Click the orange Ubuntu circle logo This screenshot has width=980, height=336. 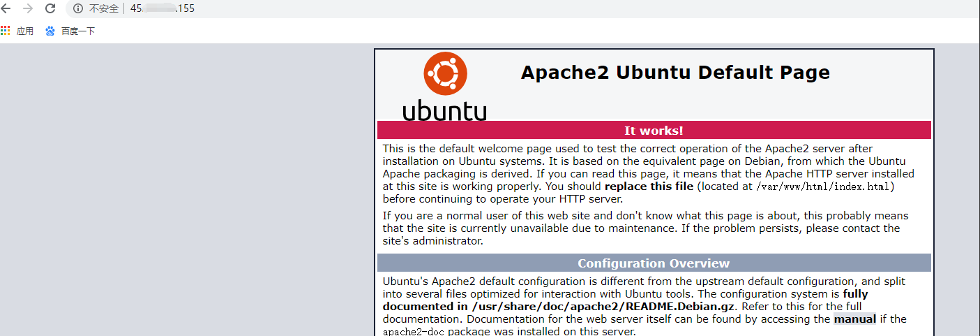pyautogui.click(x=445, y=74)
